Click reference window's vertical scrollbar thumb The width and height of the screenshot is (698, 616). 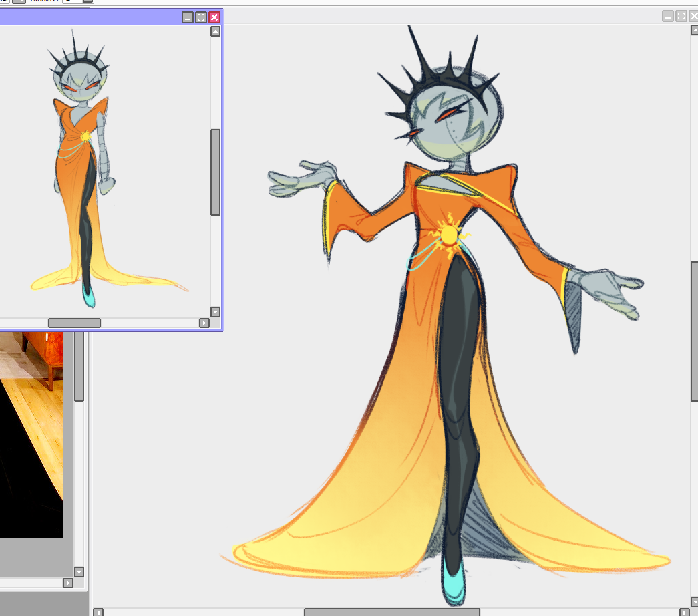[215, 172]
